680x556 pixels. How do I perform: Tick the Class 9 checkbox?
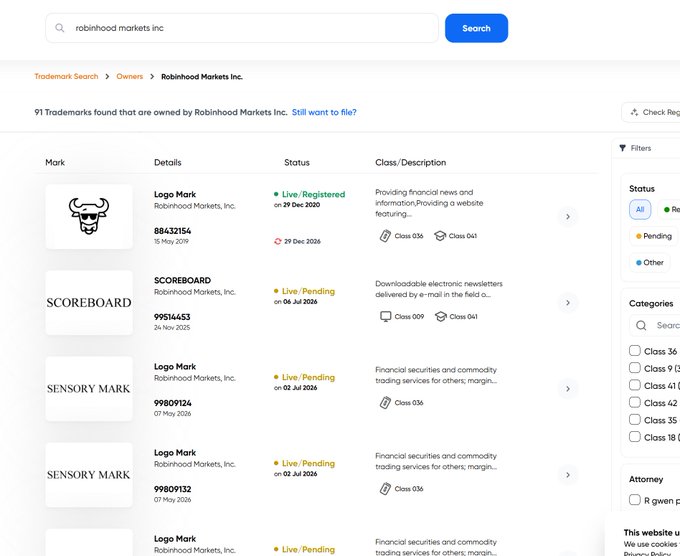pos(634,368)
